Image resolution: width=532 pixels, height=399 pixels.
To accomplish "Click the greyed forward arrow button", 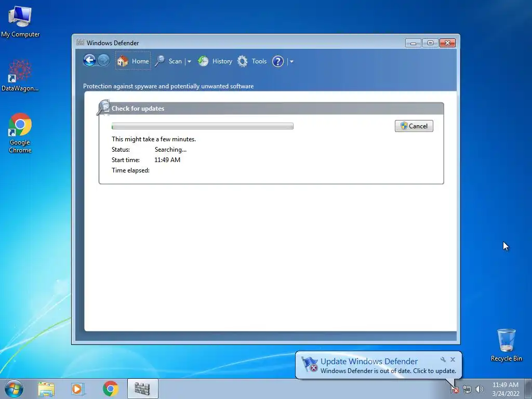I will coord(104,61).
